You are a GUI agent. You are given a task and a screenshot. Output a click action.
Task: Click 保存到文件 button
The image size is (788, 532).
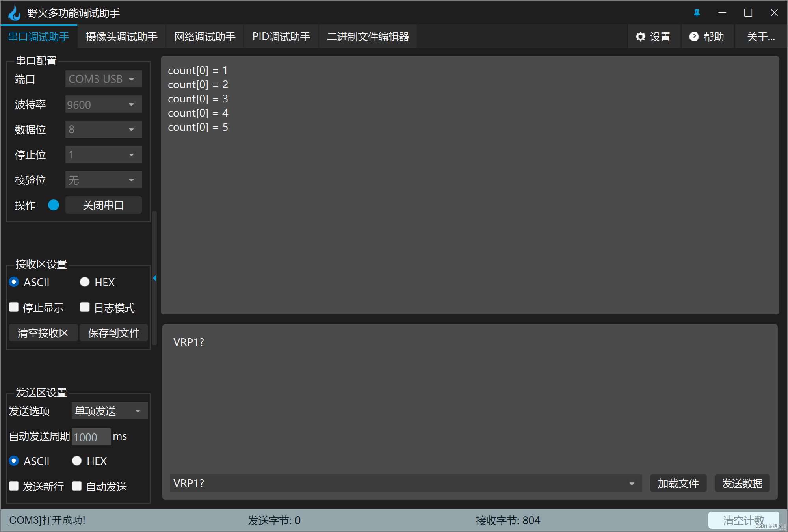tap(113, 333)
